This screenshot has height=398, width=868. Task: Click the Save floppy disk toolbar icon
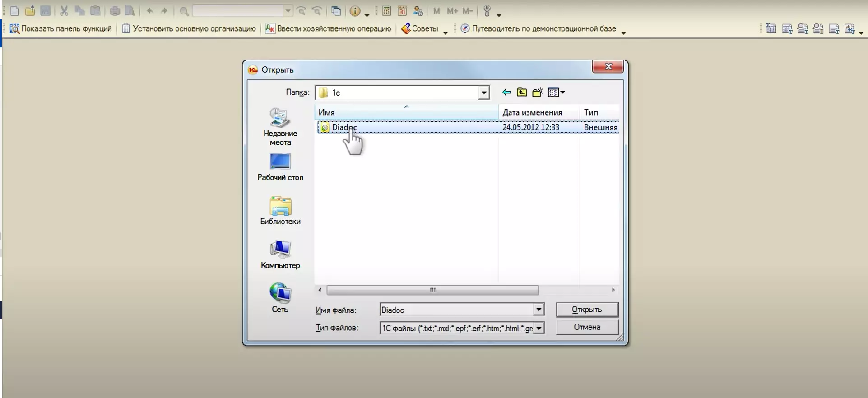coord(45,11)
